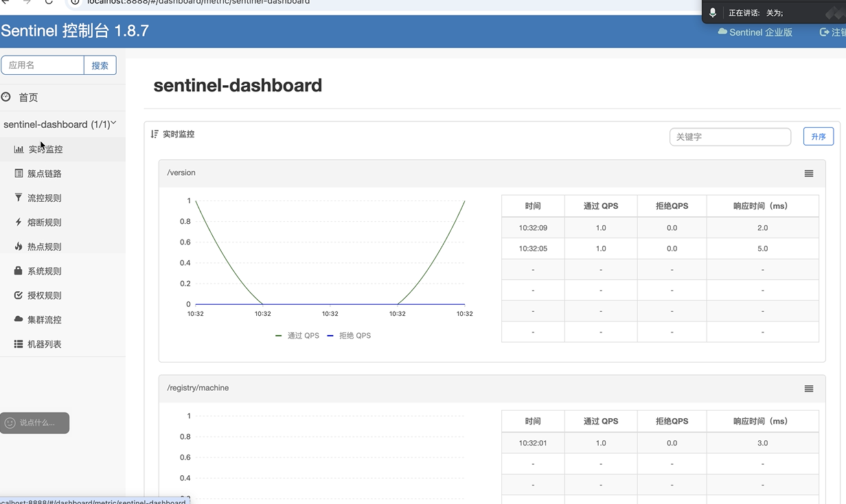The width and height of the screenshot is (846, 504).
Task: Open the hamburger menu of /registry/machine panel
Action: [x=809, y=389]
